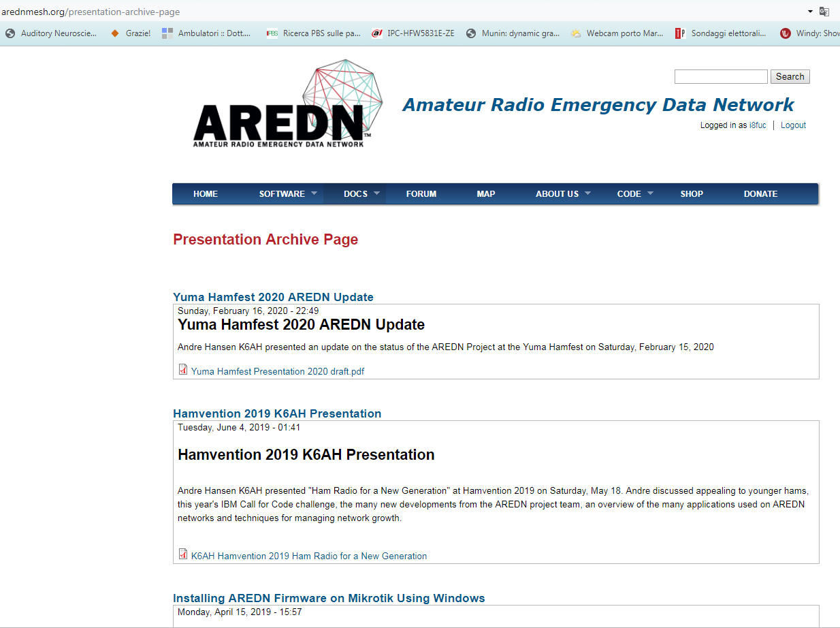
Task: Click the PDF icon beside Yuma Hamfest draft
Action: [182, 370]
